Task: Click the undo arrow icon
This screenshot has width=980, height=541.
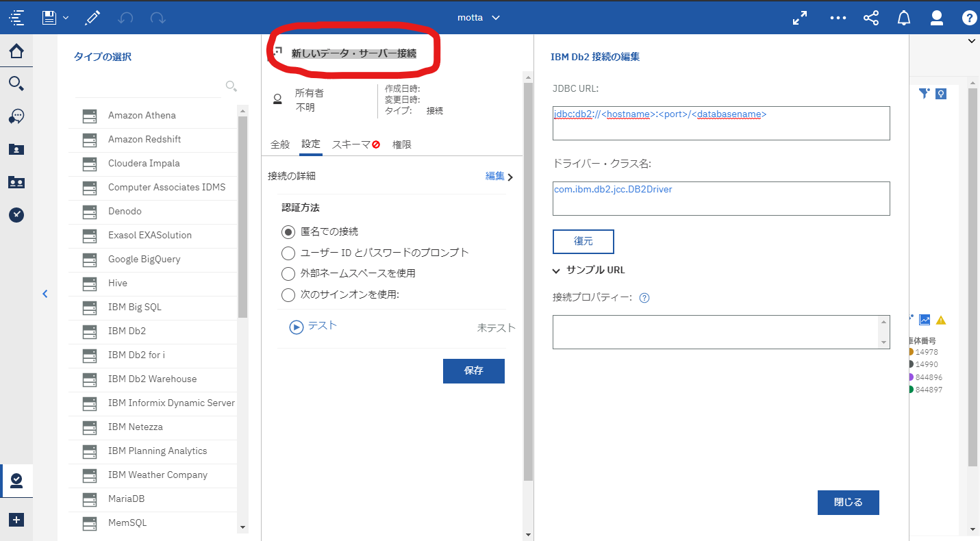Action: 125,18
